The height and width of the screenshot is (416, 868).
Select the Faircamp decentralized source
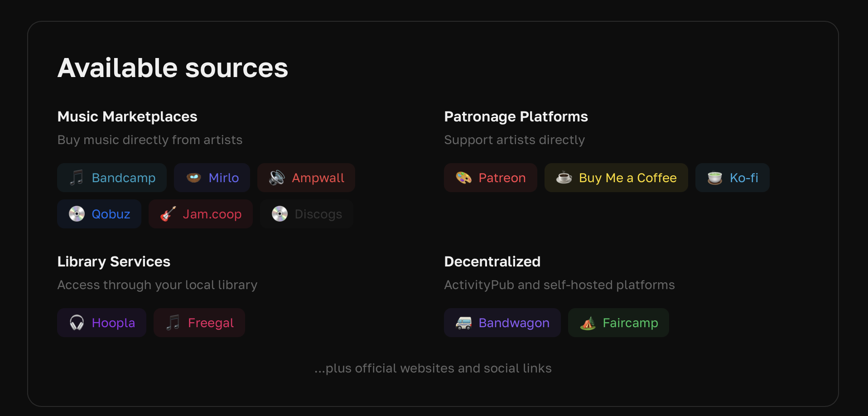618,323
